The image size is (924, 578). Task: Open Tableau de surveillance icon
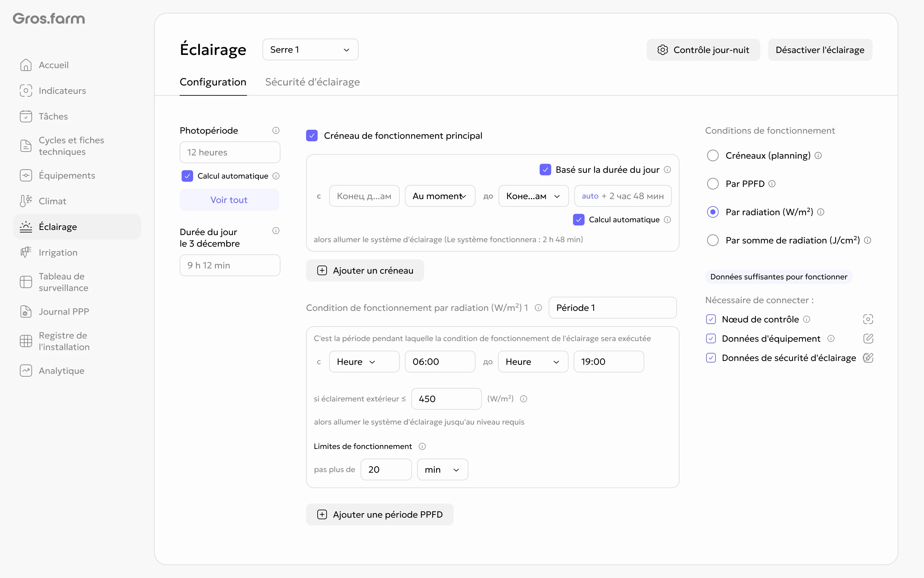pyautogui.click(x=26, y=282)
